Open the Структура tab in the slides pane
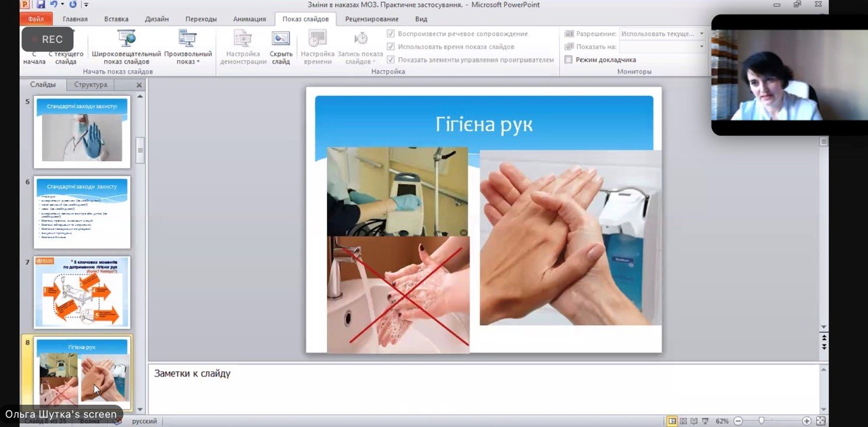 pos(91,84)
